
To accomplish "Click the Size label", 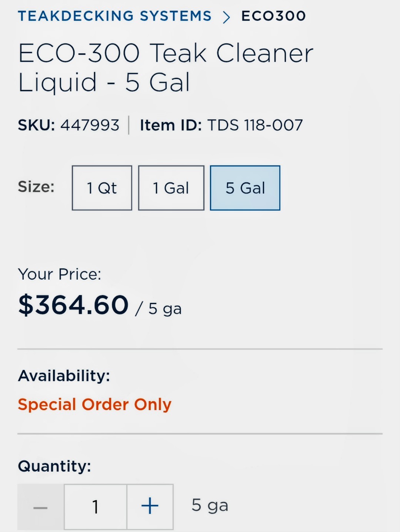I will pyautogui.click(x=36, y=186).
